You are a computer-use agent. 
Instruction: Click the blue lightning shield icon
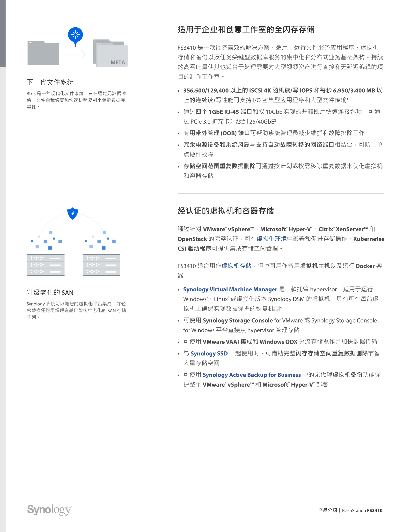73,213
